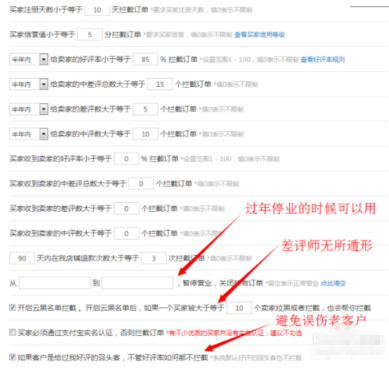The height and width of the screenshot is (369, 389).
Task: Click the 点此清空 link
Action: (x=333, y=283)
